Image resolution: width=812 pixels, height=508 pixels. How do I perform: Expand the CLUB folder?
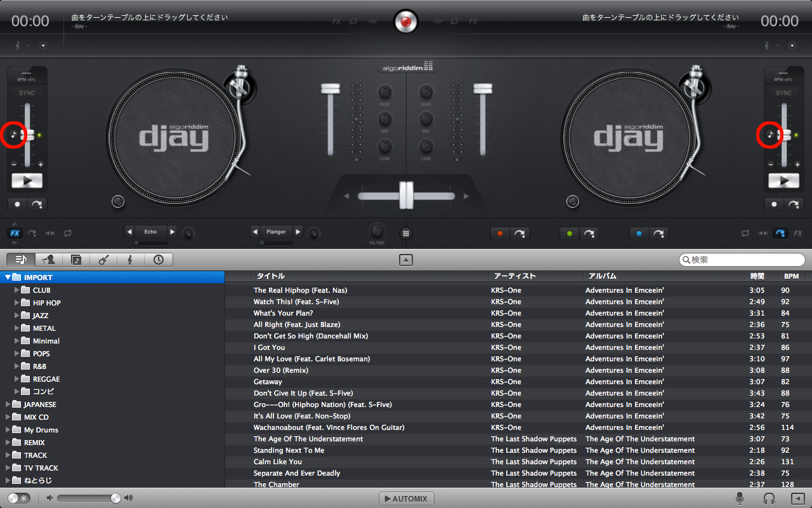(17, 290)
